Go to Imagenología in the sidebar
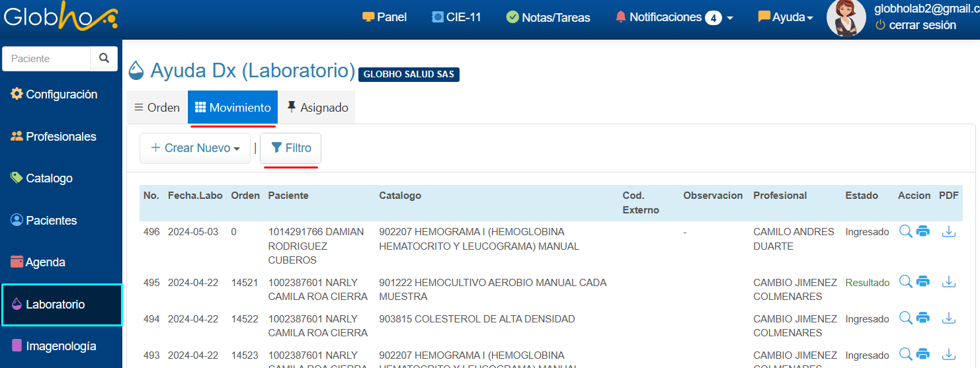Screen dimensions: 980x368 [x=61, y=346]
